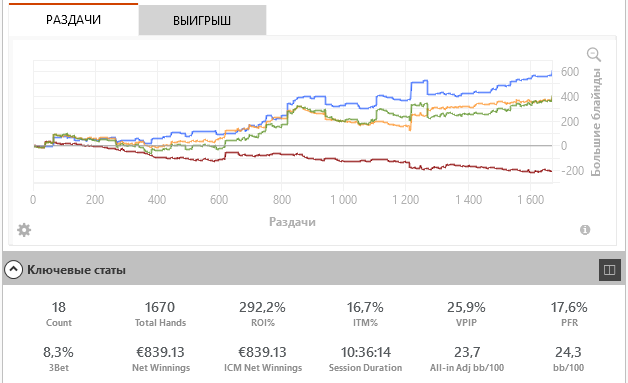Click the ROI% stat value 292,2%

(x=262, y=307)
